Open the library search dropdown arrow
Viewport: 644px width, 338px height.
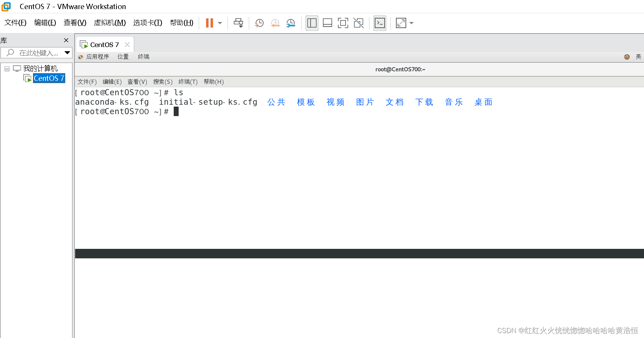[67, 53]
